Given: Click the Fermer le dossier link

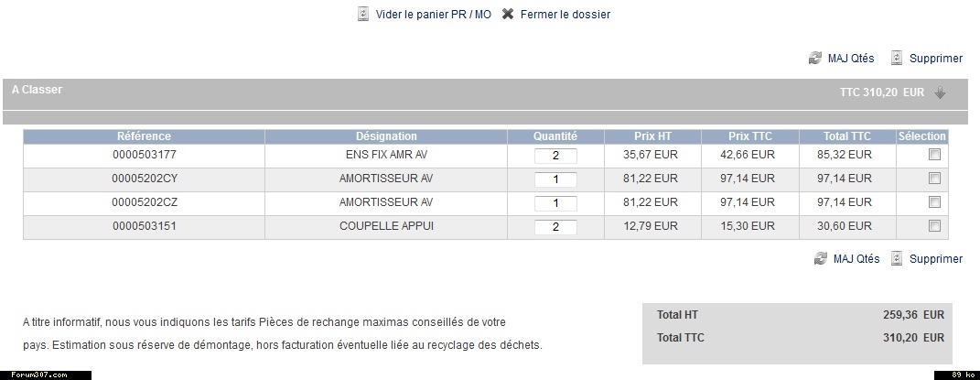Looking at the screenshot, I should pos(565,15).
